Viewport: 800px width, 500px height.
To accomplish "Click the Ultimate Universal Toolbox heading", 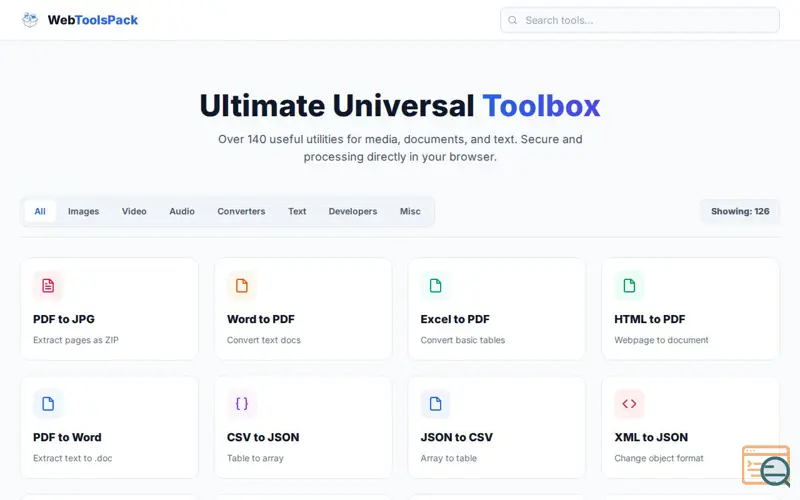I will (400, 106).
